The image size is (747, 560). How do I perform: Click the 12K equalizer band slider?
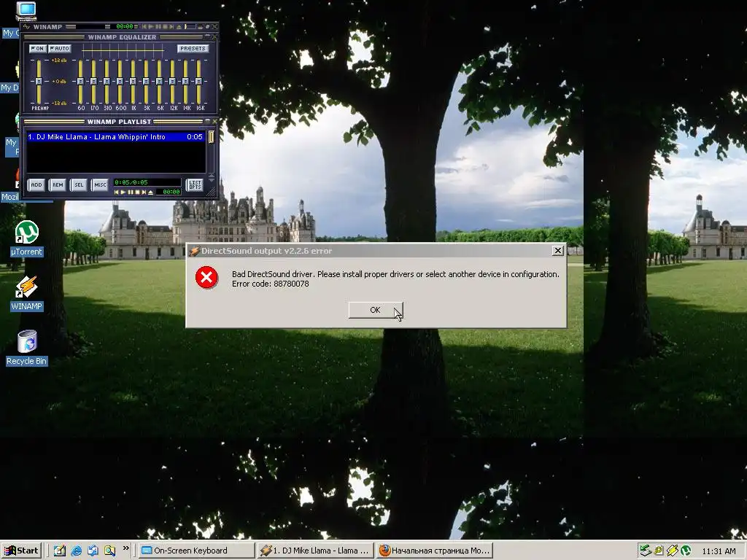click(x=172, y=82)
